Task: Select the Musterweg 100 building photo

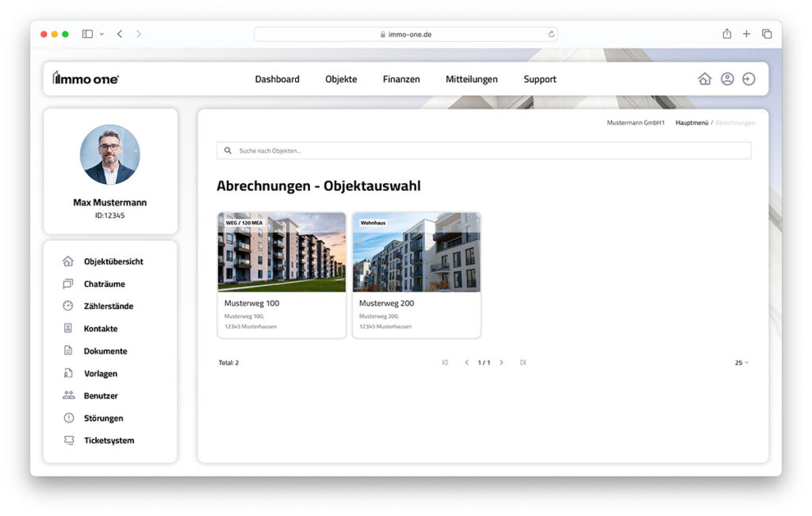Action: pyautogui.click(x=282, y=252)
